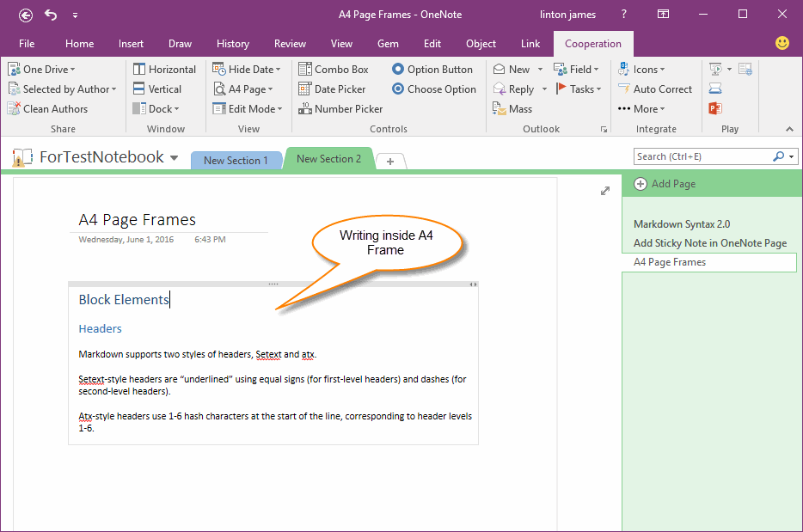Click the search magnifier icon
This screenshot has width=803, height=532.
[778, 156]
